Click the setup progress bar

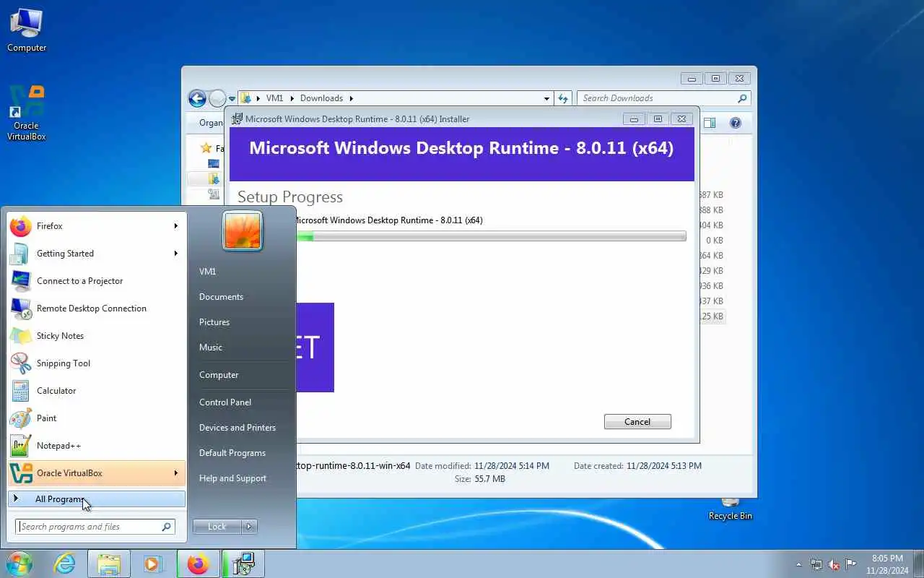(x=490, y=236)
